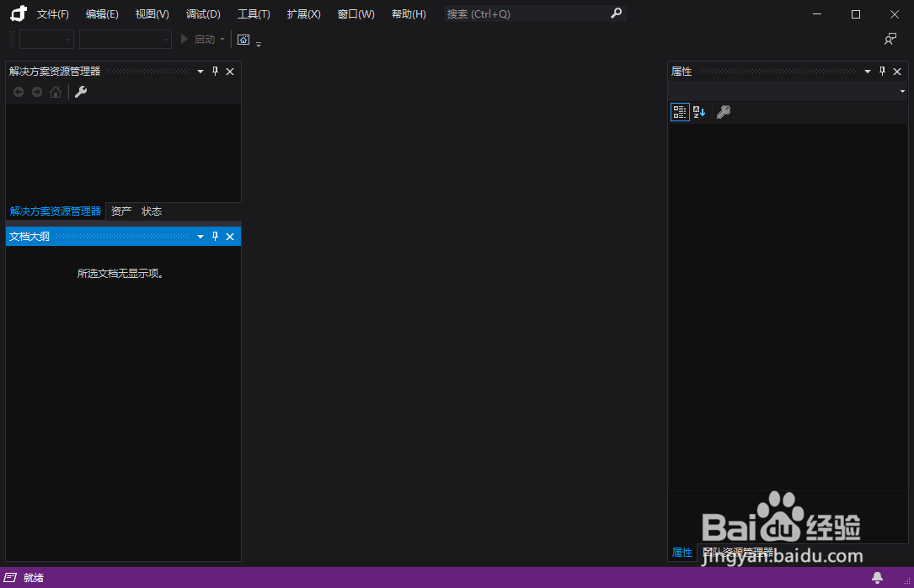Open the 调试 menu
The image size is (914, 588).
point(202,13)
